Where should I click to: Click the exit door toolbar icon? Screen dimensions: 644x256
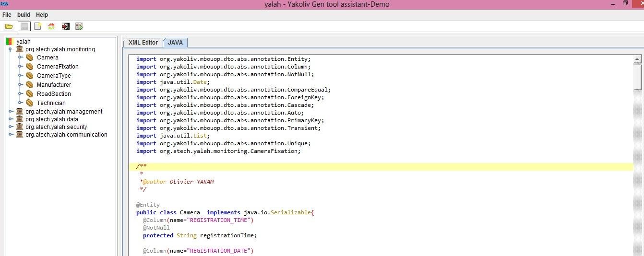pos(66,26)
